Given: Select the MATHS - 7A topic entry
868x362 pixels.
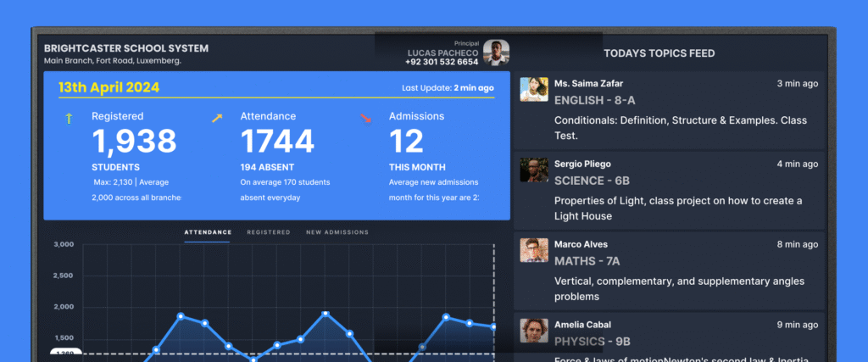Looking at the screenshot, I should (x=587, y=261).
